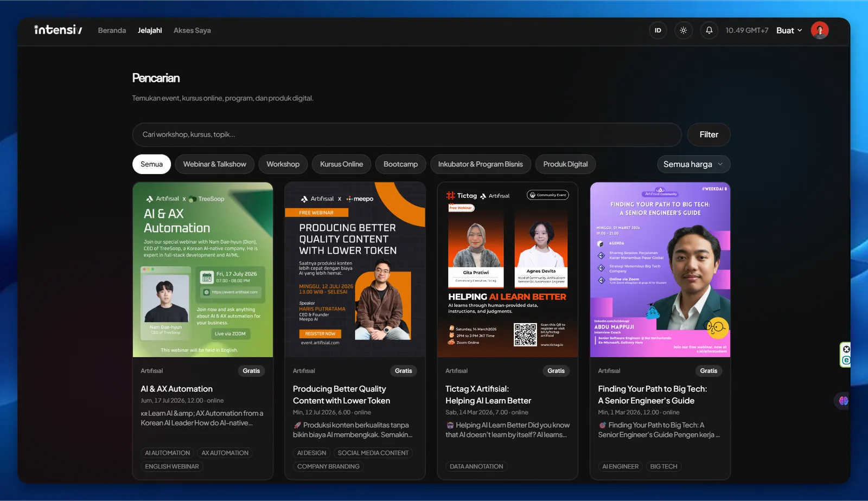Screen dimensions: 868x501
Task: Expand the Buat dropdown
Action: click(x=789, y=30)
